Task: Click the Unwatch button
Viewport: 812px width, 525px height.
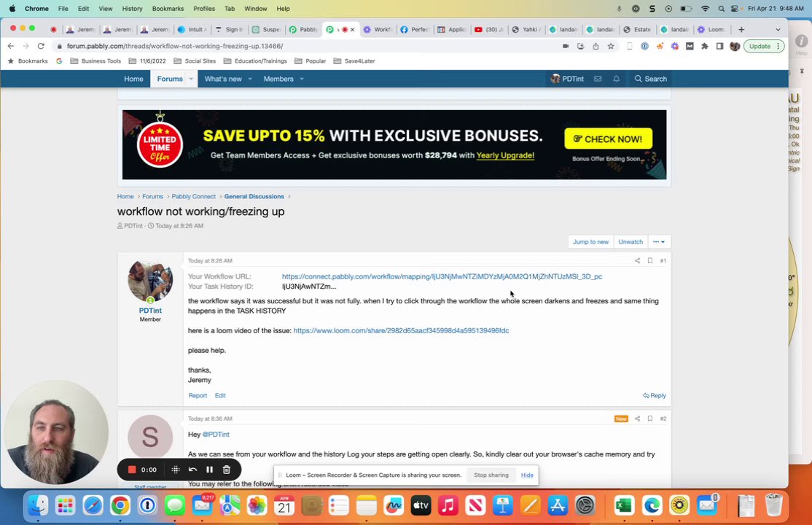Action: click(631, 242)
